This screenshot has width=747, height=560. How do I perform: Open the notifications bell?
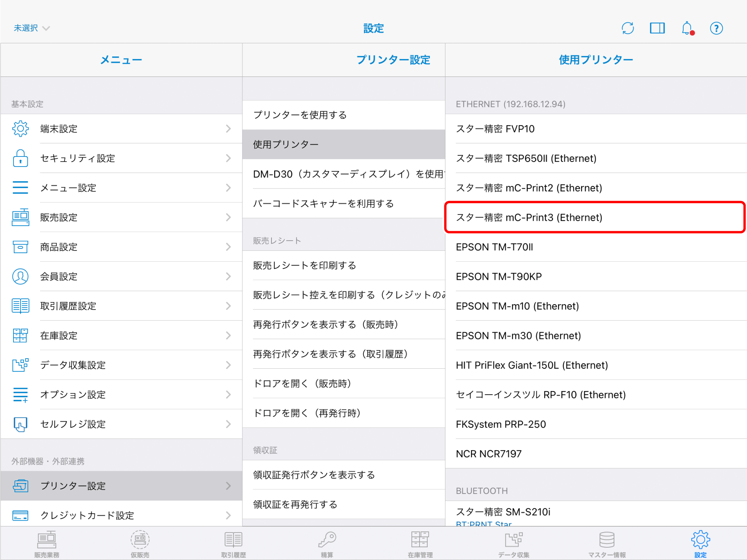click(687, 28)
